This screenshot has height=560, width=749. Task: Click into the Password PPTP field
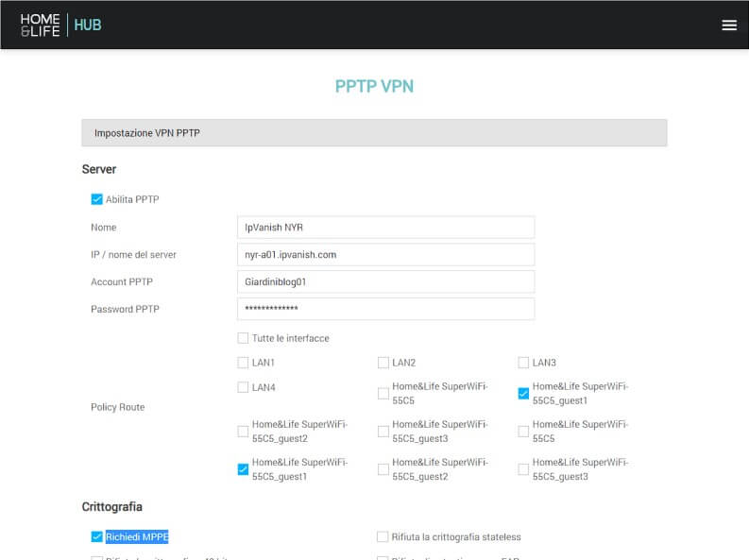tap(385, 309)
